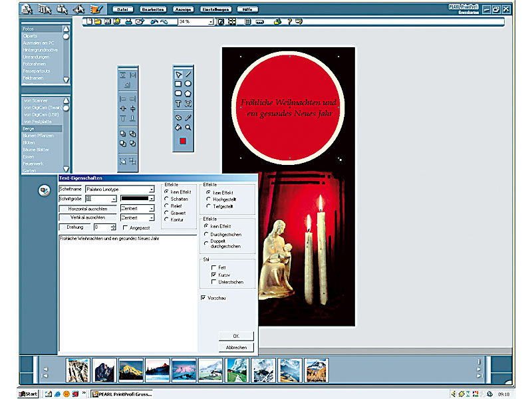Click the red color swatch in toolbox
Viewport: 532px width, 399px height.
(183, 141)
